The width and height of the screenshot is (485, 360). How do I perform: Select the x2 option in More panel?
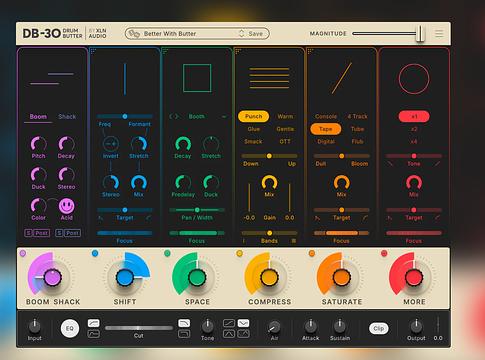[414, 129]
